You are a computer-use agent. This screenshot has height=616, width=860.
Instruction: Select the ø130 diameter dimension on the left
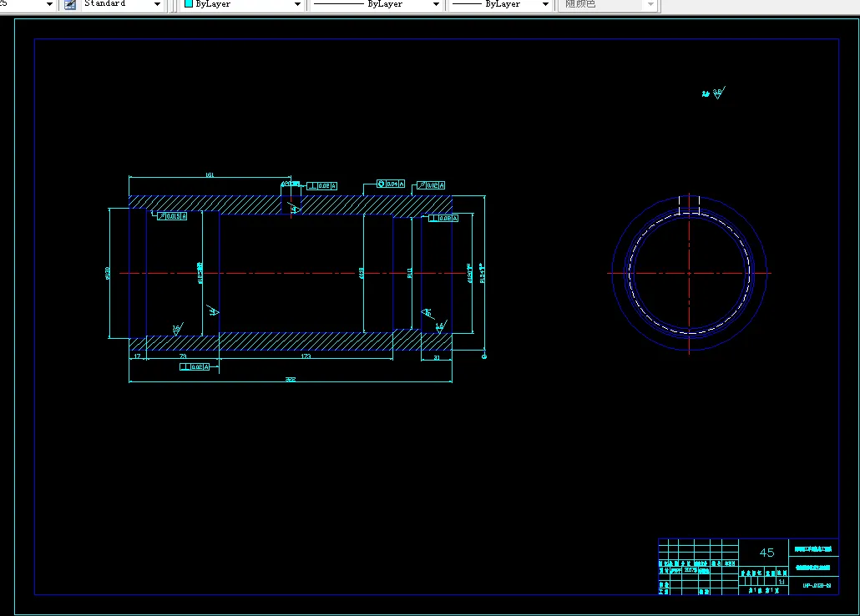pos(107,273)
